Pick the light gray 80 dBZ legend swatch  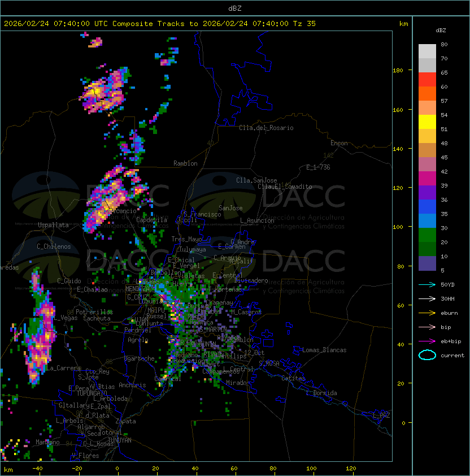tap(427, 51)
